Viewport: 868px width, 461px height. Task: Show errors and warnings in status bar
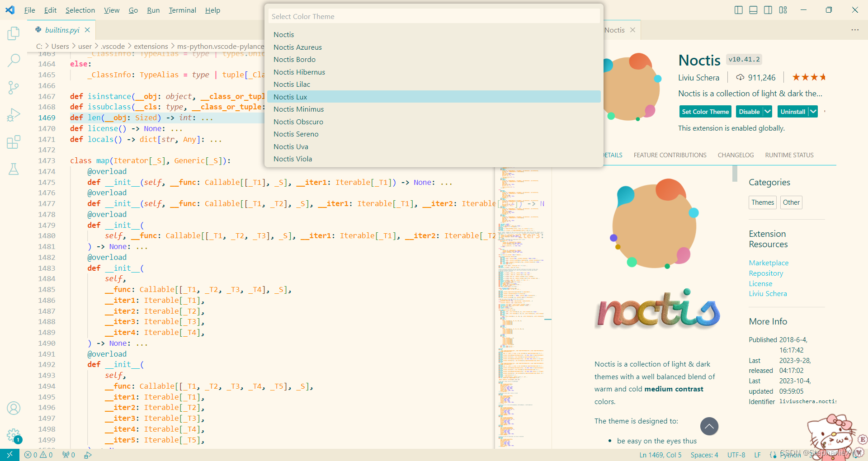click(38, 455)
